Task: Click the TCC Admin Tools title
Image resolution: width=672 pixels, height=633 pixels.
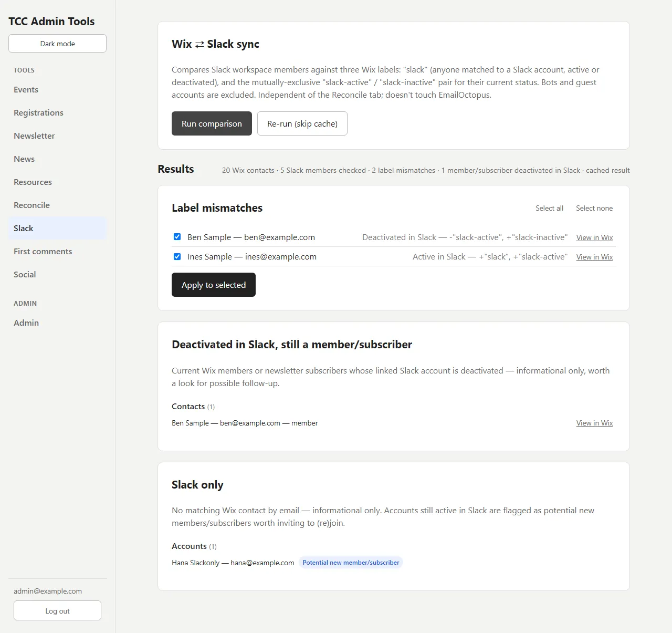Action: (x=51, y=22)
